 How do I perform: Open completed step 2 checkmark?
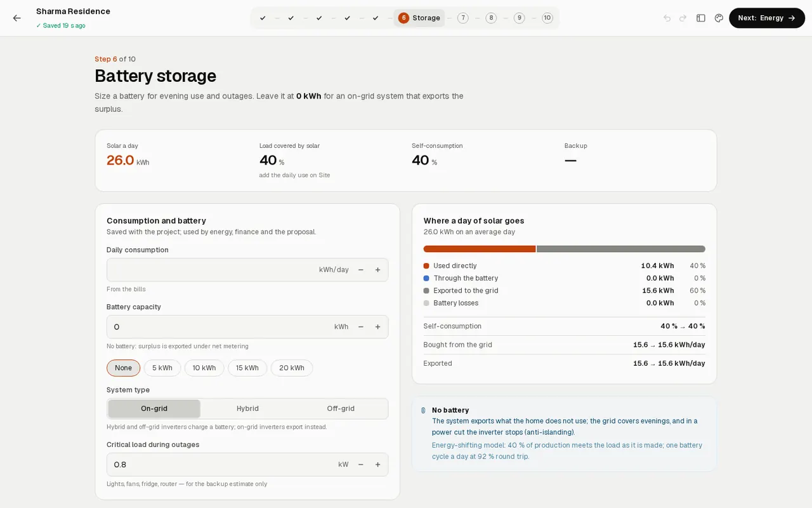tap(291, 18)
